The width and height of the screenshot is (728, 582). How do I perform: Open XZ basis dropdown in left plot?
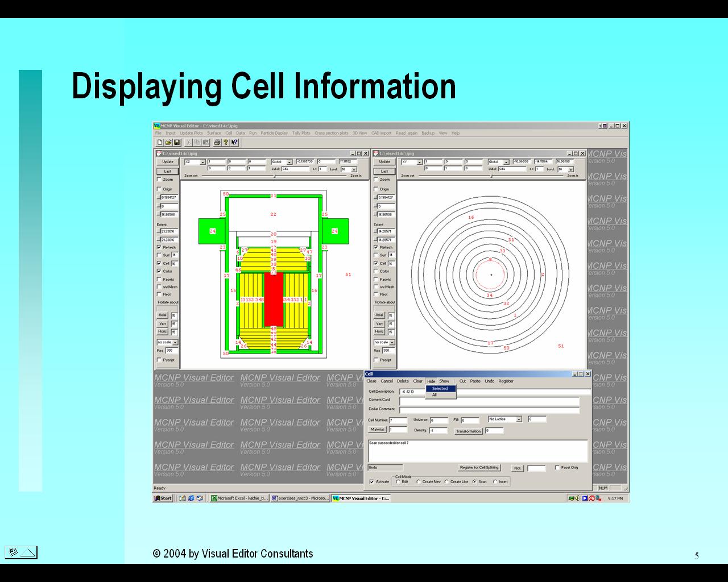[x=202, y=162]
